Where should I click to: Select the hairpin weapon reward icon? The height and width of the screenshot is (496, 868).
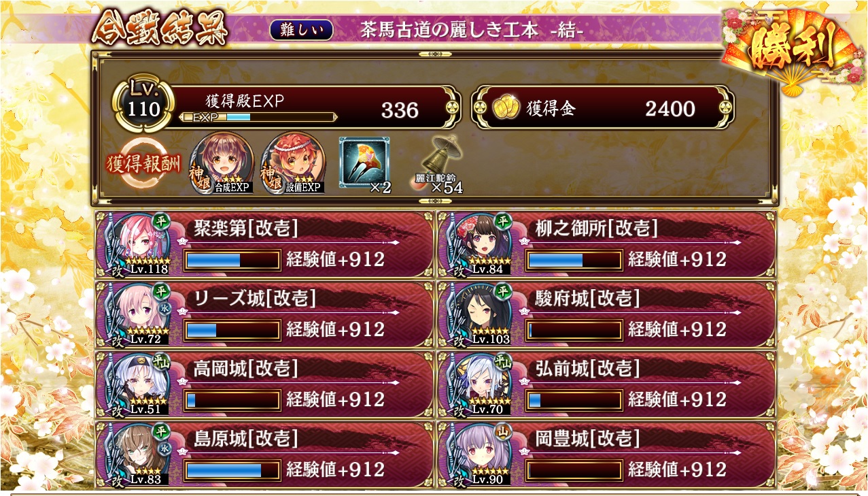(365, 161)
